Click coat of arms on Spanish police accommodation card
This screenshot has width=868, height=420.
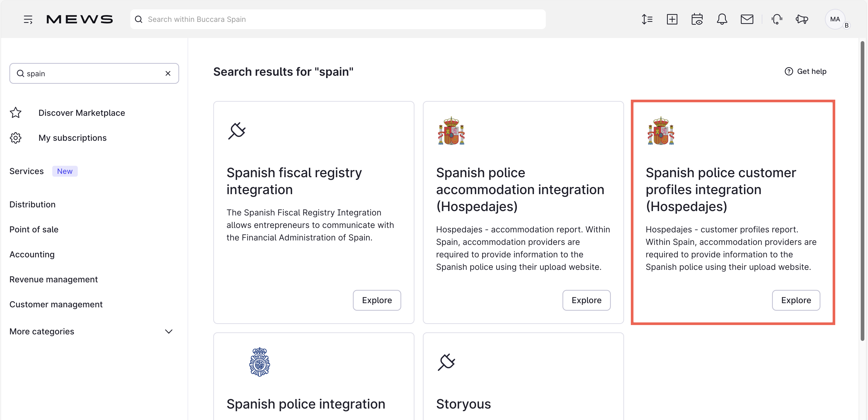click(x=451, y=131)
